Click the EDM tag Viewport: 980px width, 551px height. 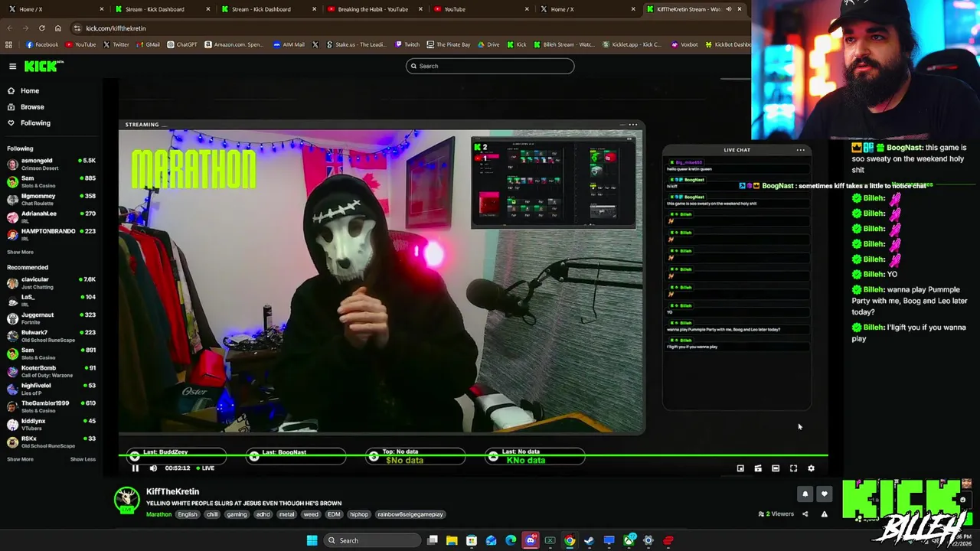pyautogui.click(x=334, y=514)
